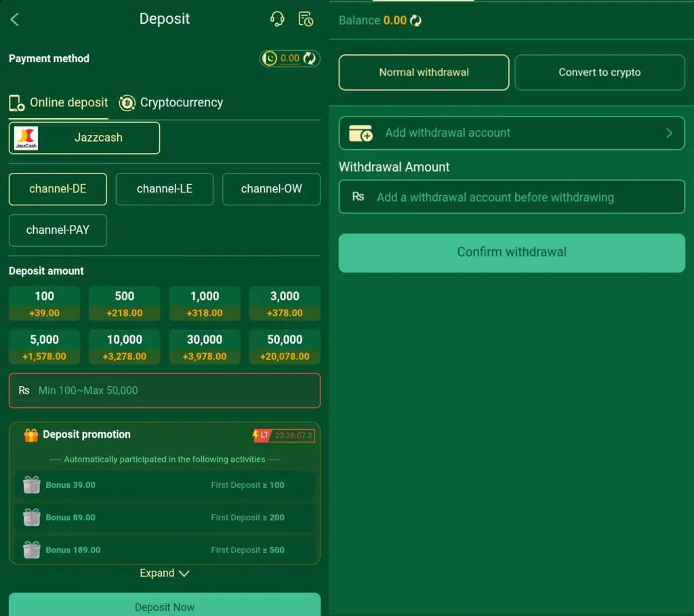The height and width of the screenshot is (616, 694).
Task: Select Jazzcash payment method
Action: coord(84,138)
